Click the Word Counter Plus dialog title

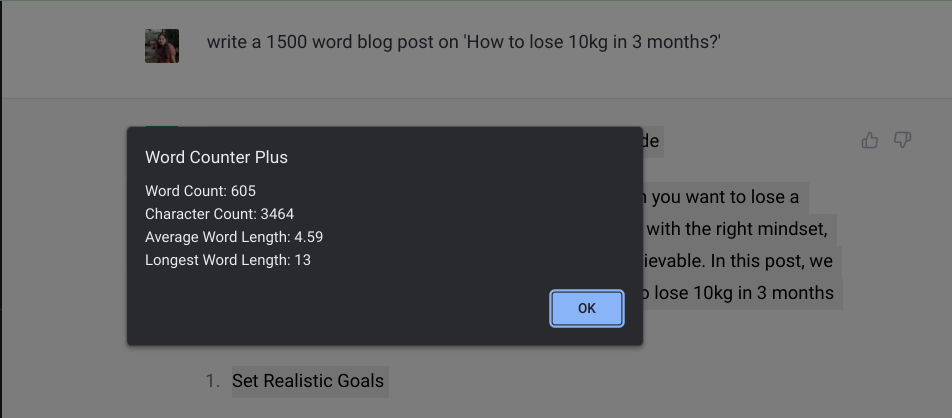[x=216, y=157]
